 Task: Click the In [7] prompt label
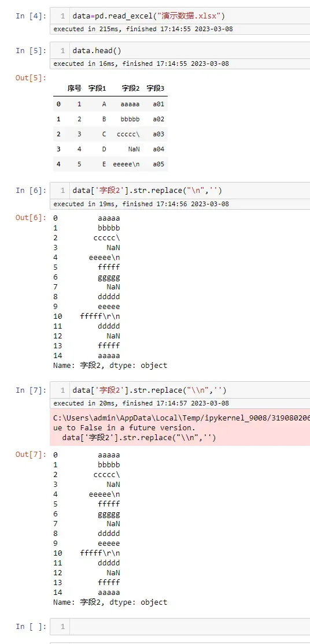coord(31,390)
